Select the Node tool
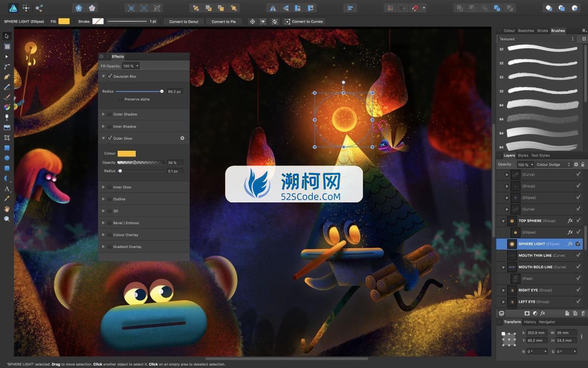Image resolution: width=588 pixels, height=368 pixels. (7, 57)
